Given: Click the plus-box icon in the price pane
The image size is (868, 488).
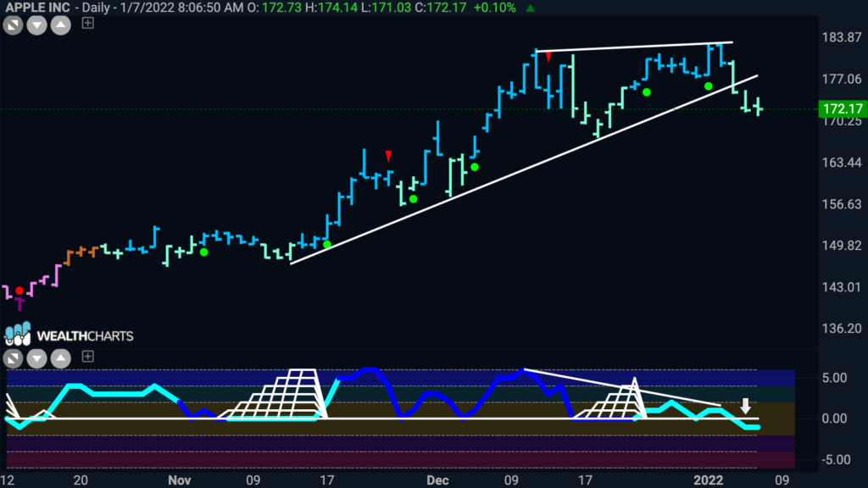Looking at the screenshot, I should coord(87,23).
